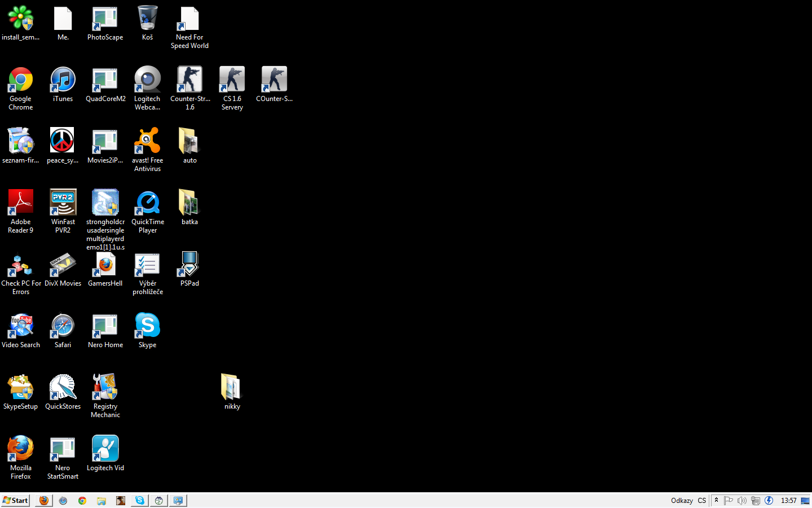Screen dimensions: 812x508
Task: Show hidden tray icons
Action: point(716,500)
